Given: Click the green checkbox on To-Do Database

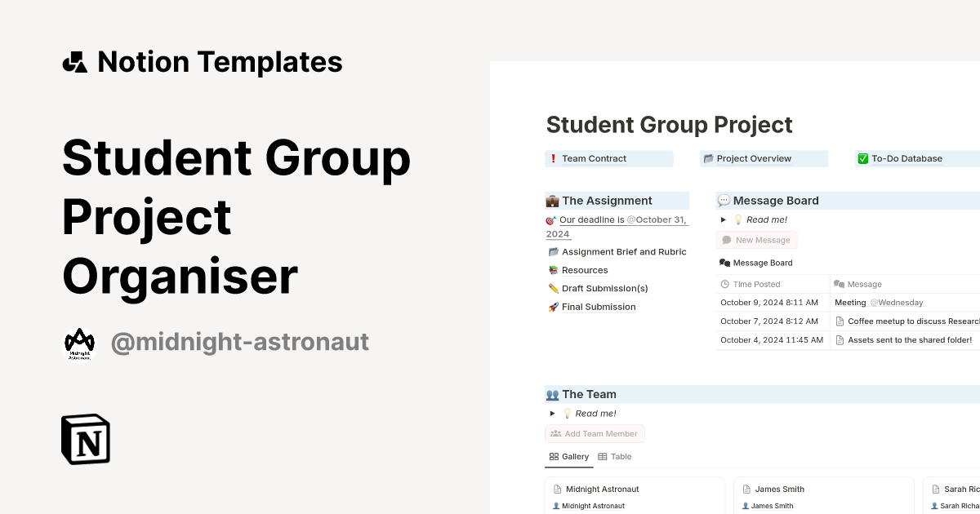Looking at the screenshot, I should pyautogui.click(x=862, y=158).
